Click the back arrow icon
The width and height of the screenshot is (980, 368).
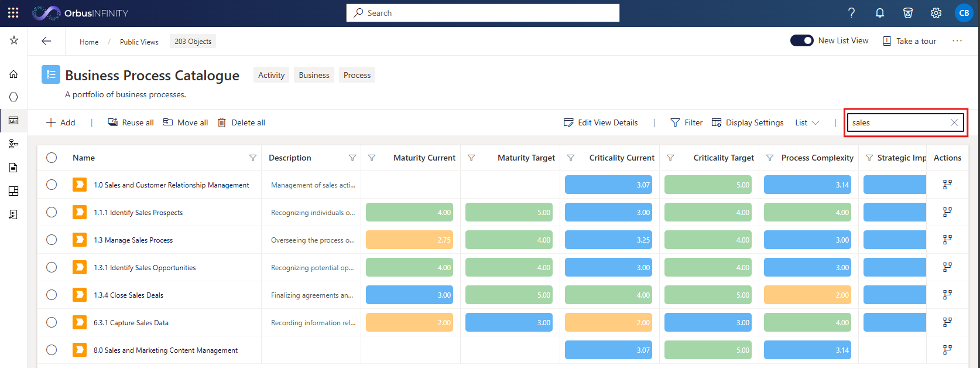point(46,41)
